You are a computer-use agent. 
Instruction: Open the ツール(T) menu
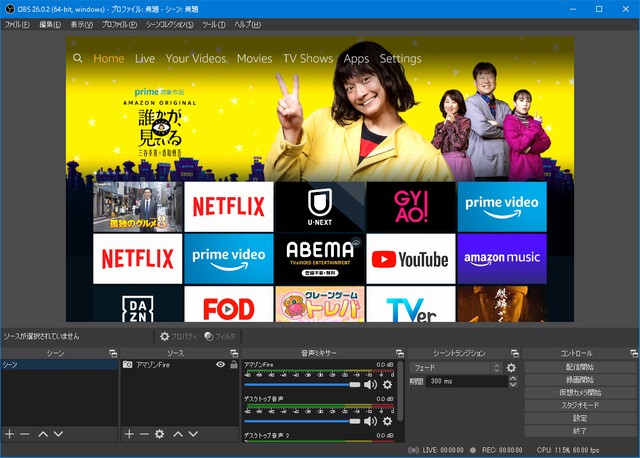pos(214,24)
